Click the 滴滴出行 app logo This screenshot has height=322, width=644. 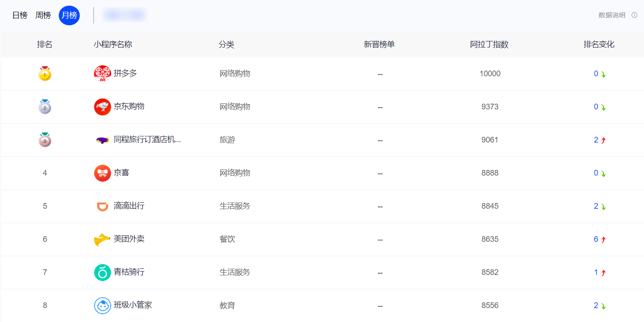point(102,206)
